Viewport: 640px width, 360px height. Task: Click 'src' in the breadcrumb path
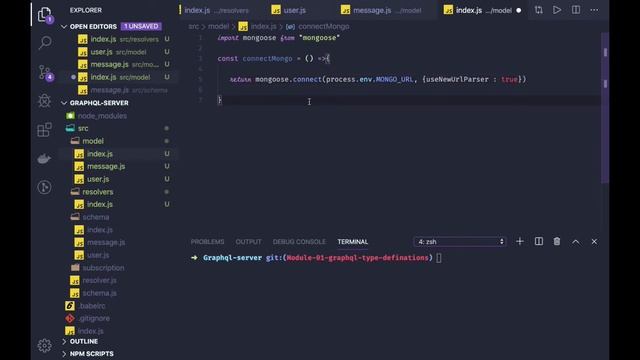point(193,27)
